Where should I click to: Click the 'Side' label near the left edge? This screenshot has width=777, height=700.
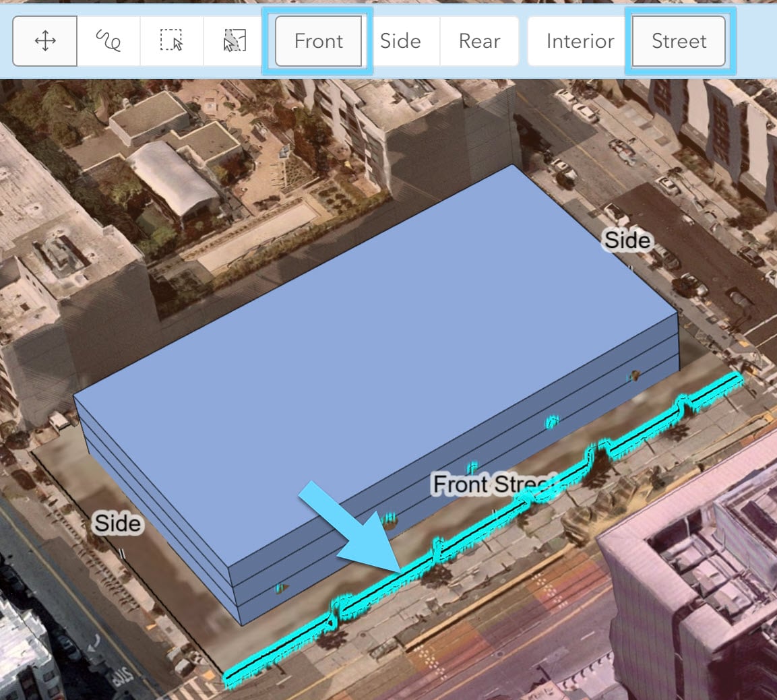coord(117,523)
